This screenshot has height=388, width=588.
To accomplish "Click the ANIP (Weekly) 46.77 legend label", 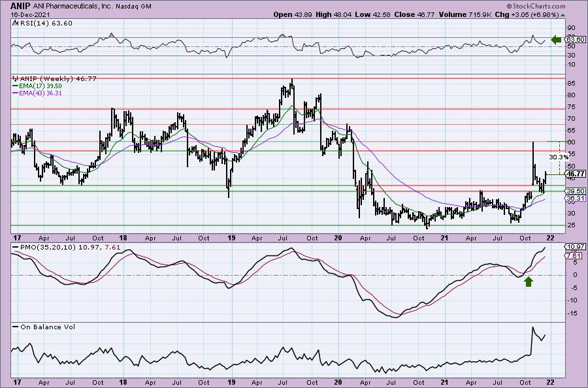I will 58,79.
